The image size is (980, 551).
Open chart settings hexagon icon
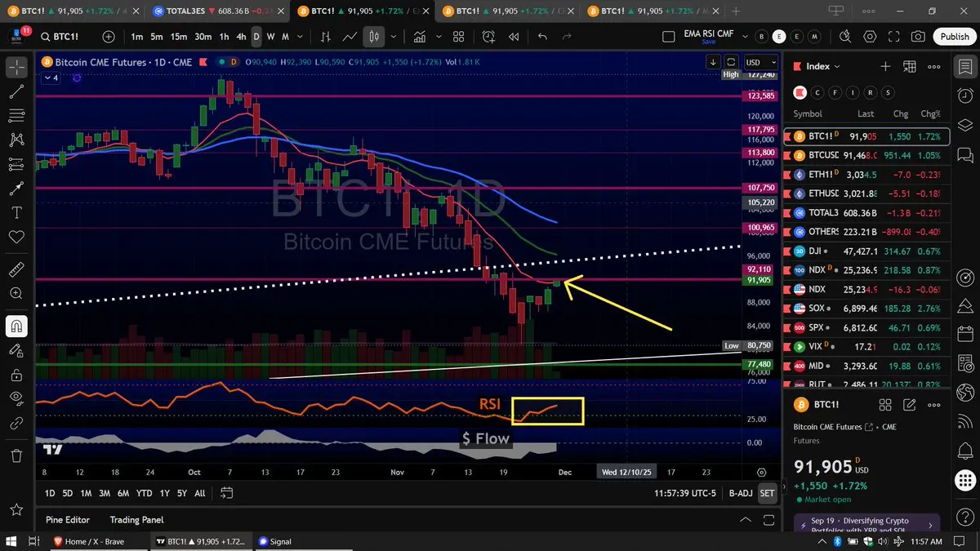(871, 37)
